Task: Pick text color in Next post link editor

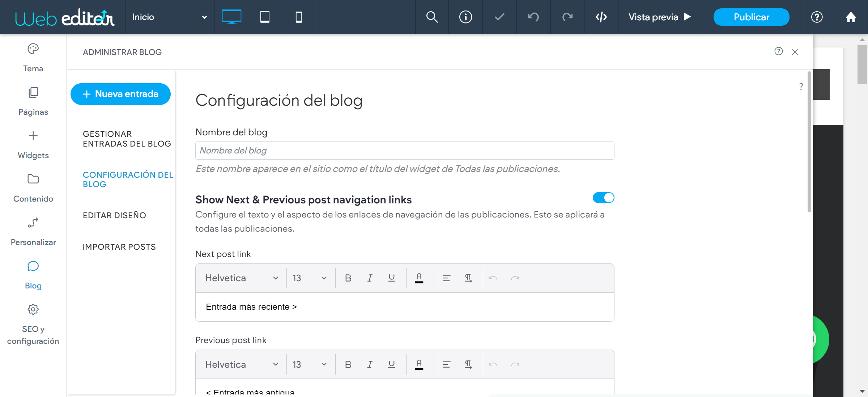Action: 419,278
